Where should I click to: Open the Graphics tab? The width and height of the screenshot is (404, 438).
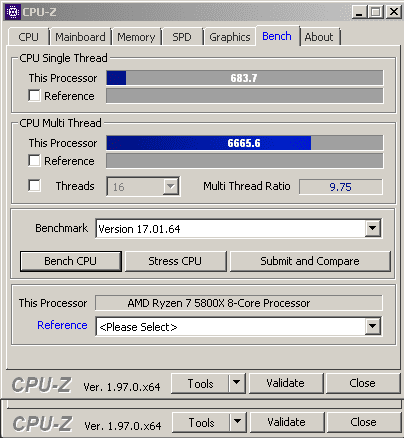230,37
